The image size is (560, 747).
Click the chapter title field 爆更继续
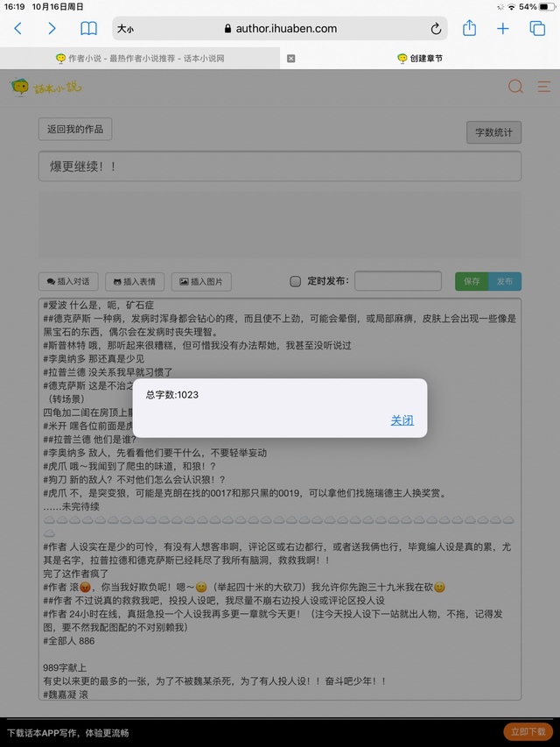[x=280, y=166]
